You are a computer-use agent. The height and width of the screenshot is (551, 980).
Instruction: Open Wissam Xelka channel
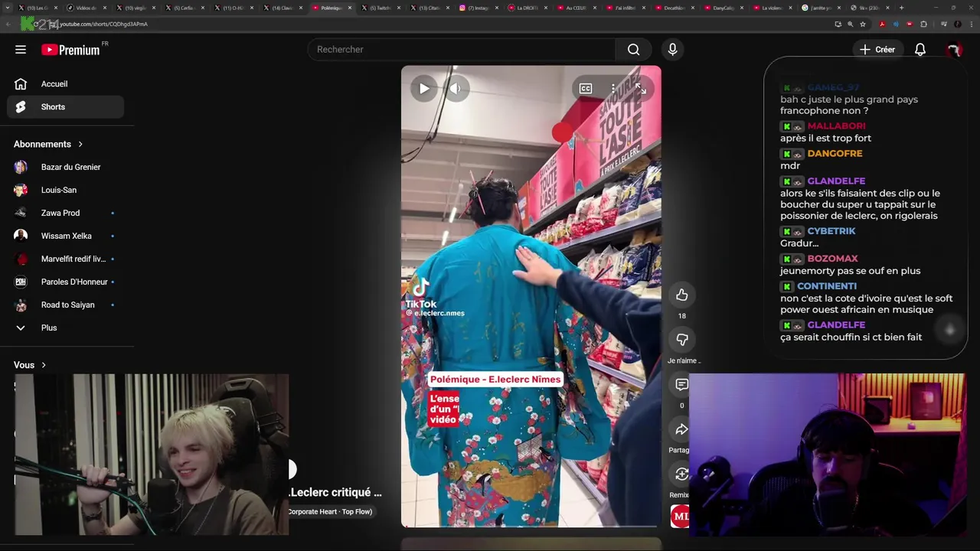point(66,236)
